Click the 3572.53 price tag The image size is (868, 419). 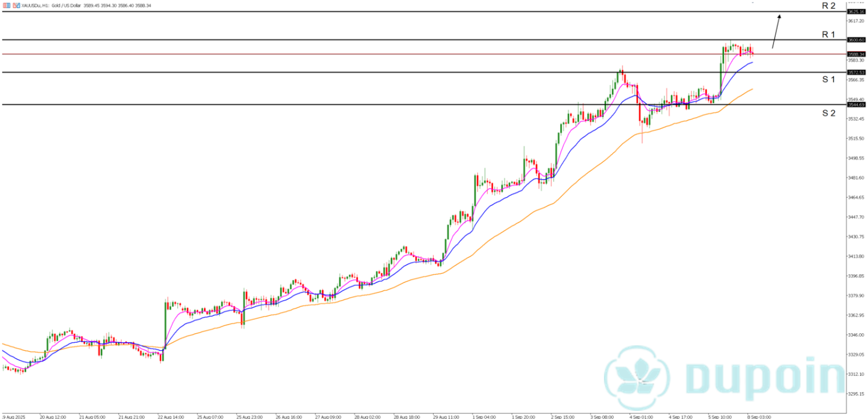(856, 72)
